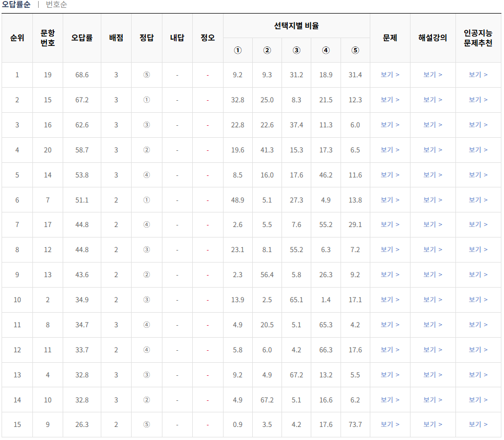
Task: Open 문제 보기 for question 12
Action: click(390, 249)
